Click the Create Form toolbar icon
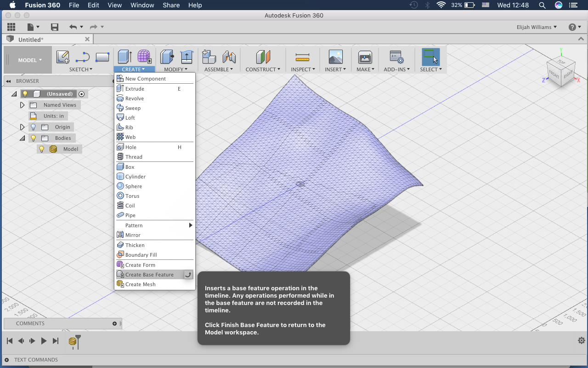Viewport: 588px width, 368px height. coord(145,57)
